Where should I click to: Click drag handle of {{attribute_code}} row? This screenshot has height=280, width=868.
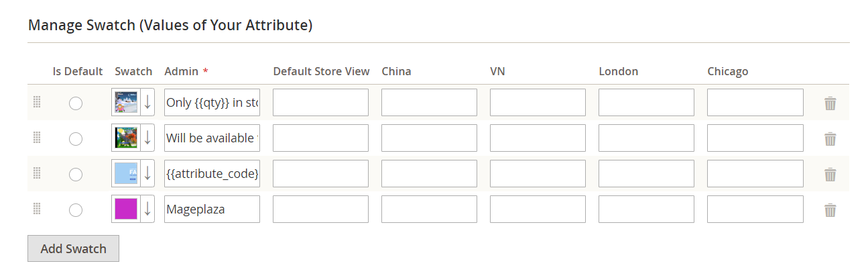pos(37,173)
